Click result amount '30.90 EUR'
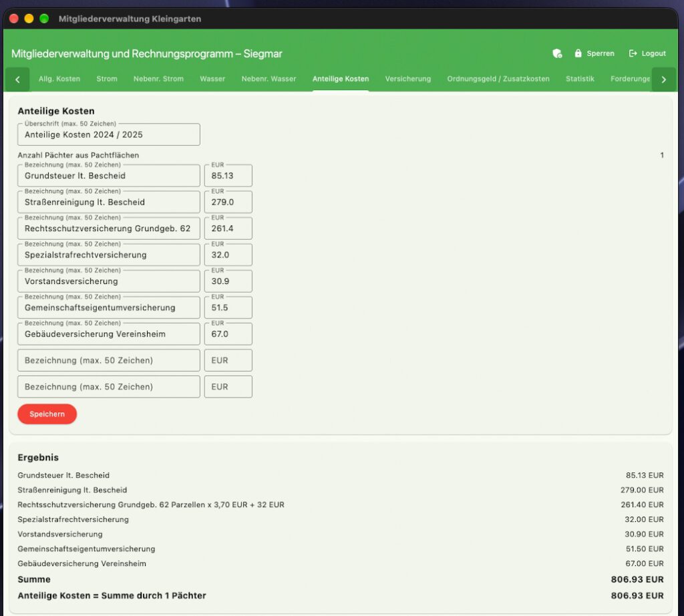684x616 pixels. 644,534
